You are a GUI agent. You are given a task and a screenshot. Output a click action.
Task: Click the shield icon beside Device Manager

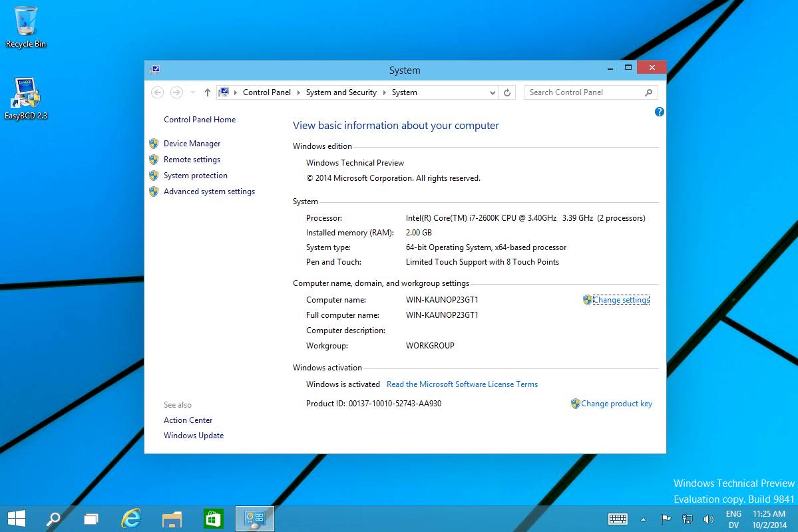pyautogui.click(x=154, y=144)
